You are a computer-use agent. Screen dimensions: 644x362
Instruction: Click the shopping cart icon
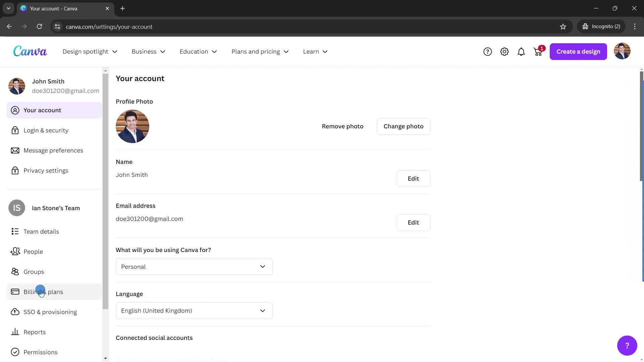537,52
